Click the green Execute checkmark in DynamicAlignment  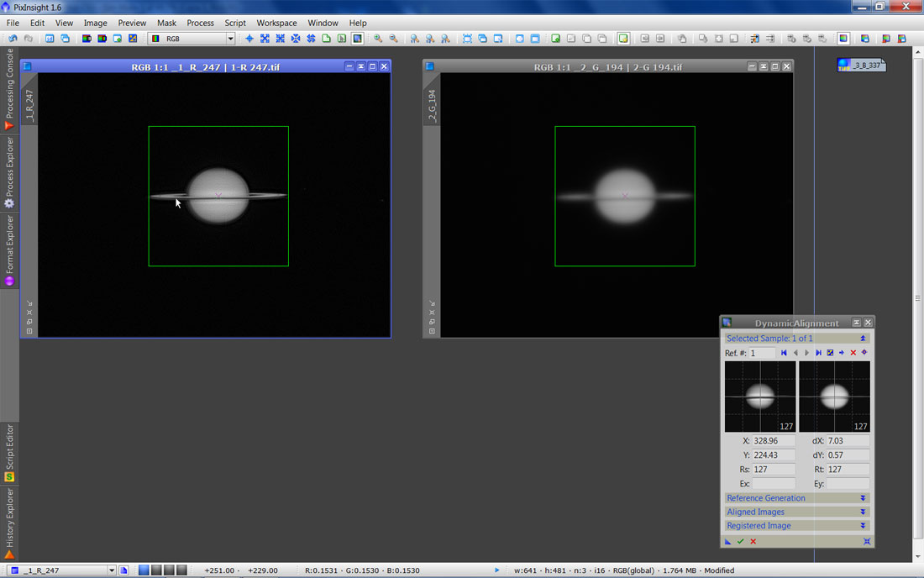pyautogui.click(x=740, y=541)
